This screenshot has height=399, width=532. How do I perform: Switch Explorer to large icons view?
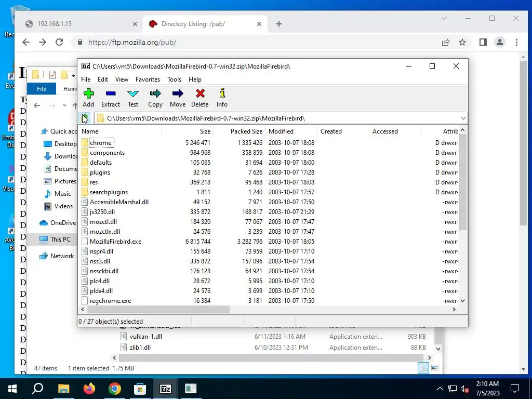[435, 368]
